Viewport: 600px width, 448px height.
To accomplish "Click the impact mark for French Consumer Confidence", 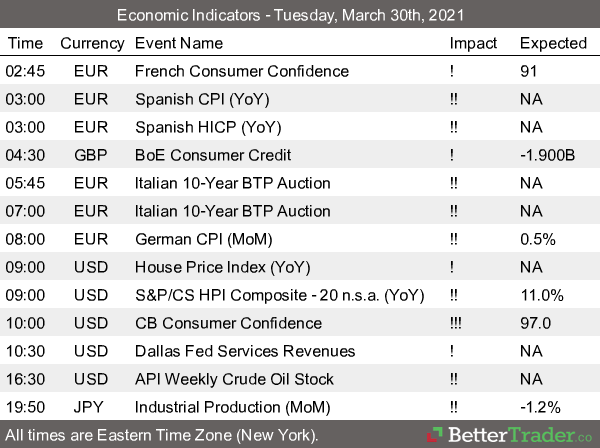I will [x=453, y=71].
